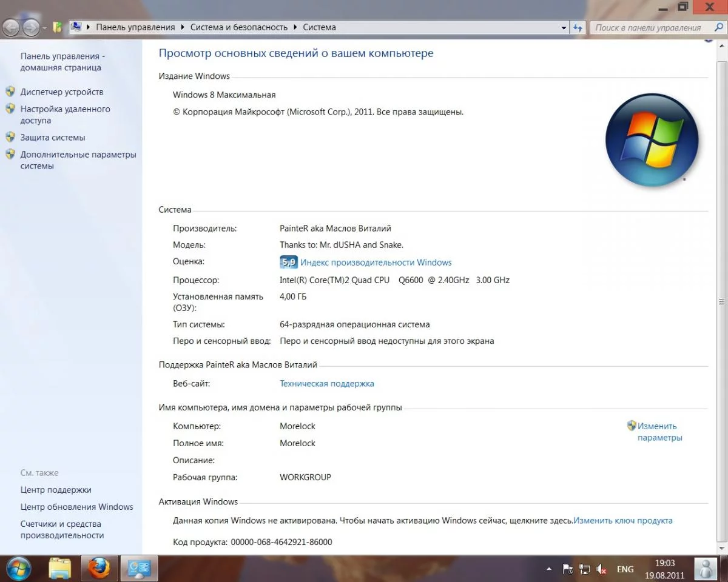Click the Control Panel taskbar button
Screen dimensions: 728x582
[x=139, y=568]
